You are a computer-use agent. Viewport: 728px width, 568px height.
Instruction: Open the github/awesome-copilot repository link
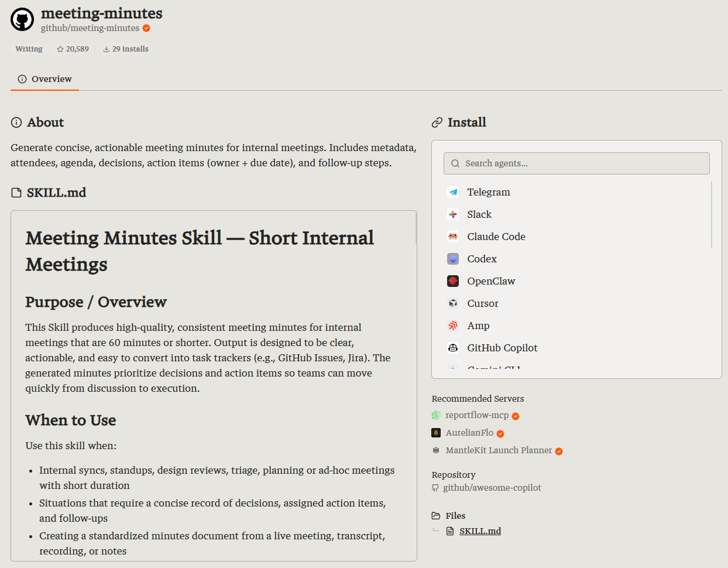492,488
